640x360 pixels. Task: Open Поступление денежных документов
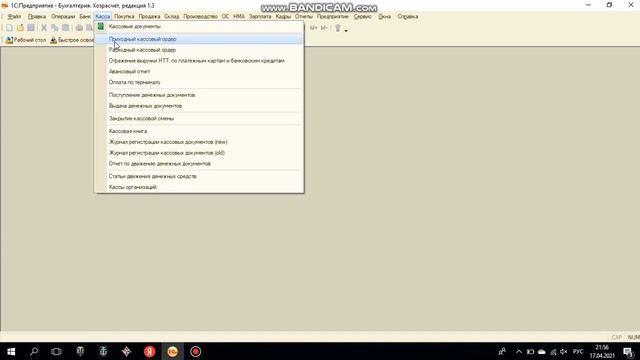[x=199, y=95]
